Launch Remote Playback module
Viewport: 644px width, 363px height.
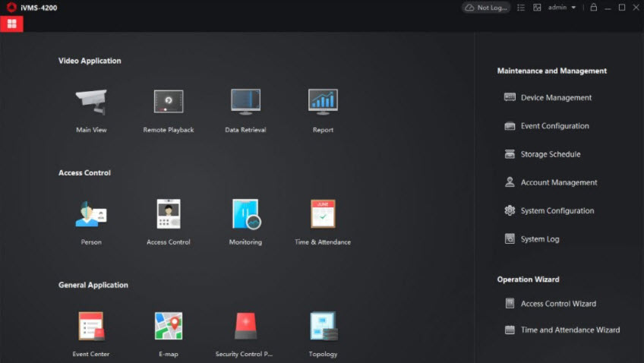point(169,102)
